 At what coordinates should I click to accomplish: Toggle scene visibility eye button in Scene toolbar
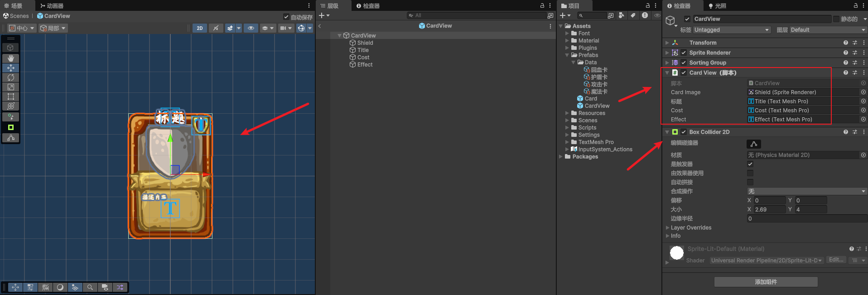(x=251, y=28)
